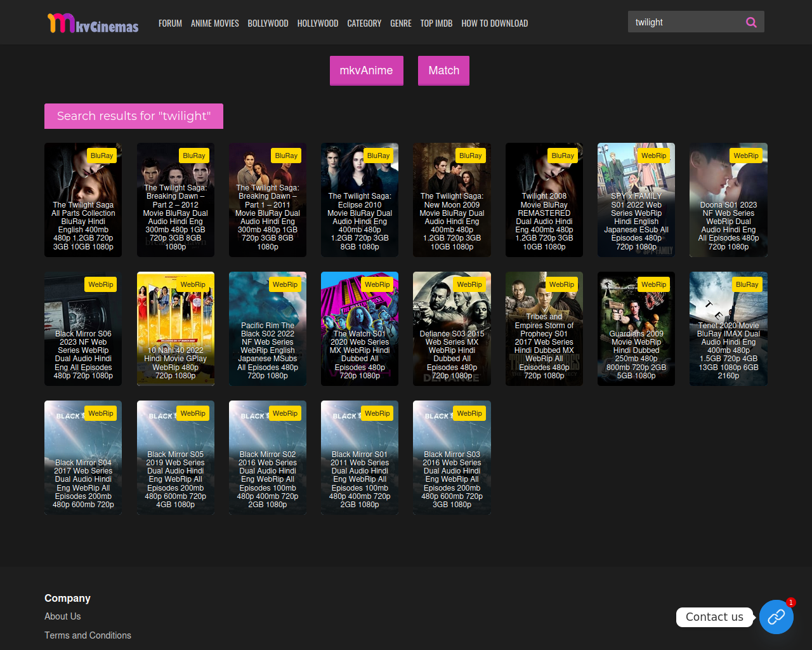812x650 pixels.
Task: Click BluRay badge on Eclipse 2010 card
Action: pos(378,156)
